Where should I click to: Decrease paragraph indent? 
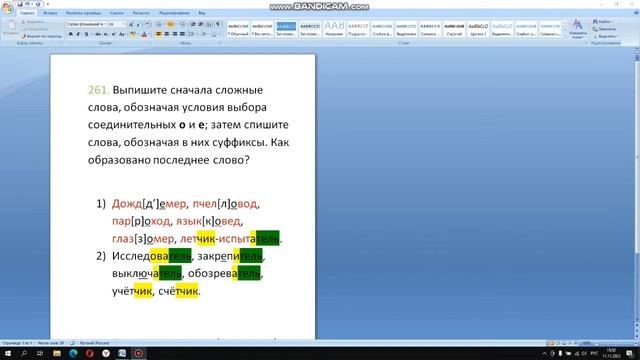pyautogui.click(x=193, y=24)
